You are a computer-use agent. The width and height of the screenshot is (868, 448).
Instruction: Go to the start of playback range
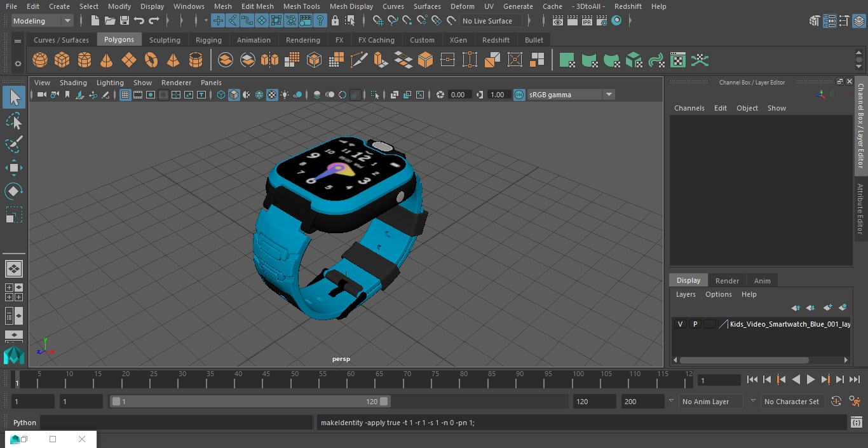point(752,379)
